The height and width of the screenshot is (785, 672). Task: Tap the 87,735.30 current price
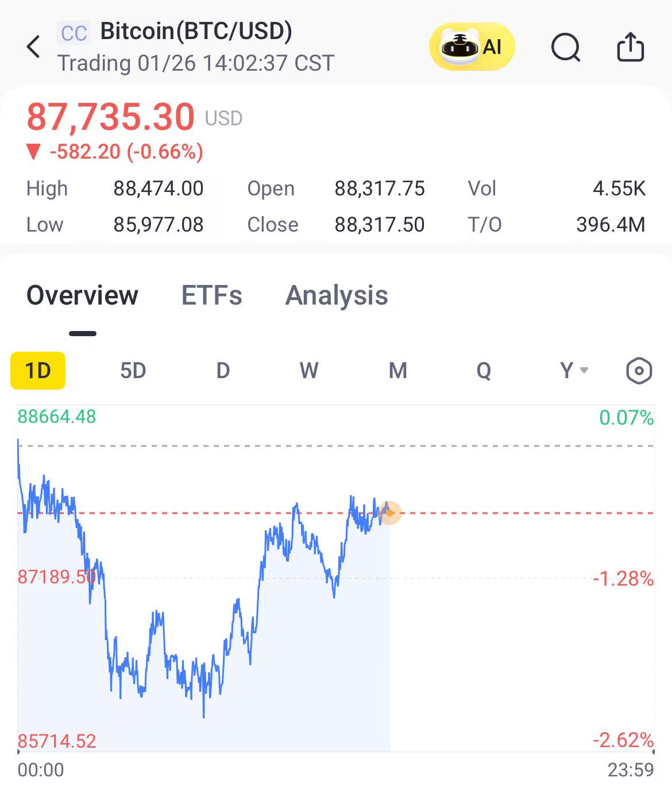(x=111, y=117)
